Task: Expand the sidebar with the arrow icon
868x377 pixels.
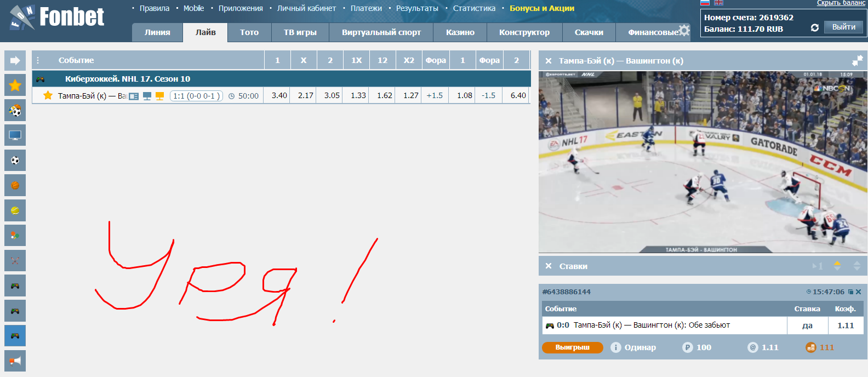Action: pos(15,60)
